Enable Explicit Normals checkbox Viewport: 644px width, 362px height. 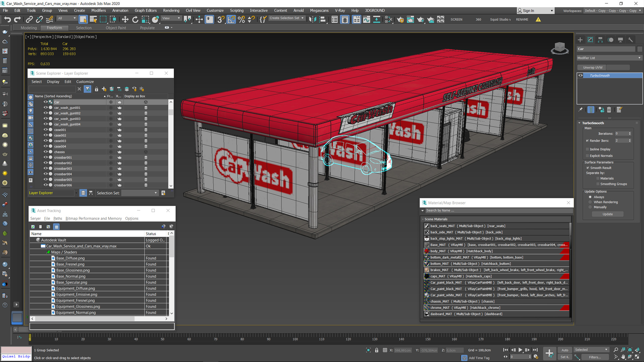point(587,156)
